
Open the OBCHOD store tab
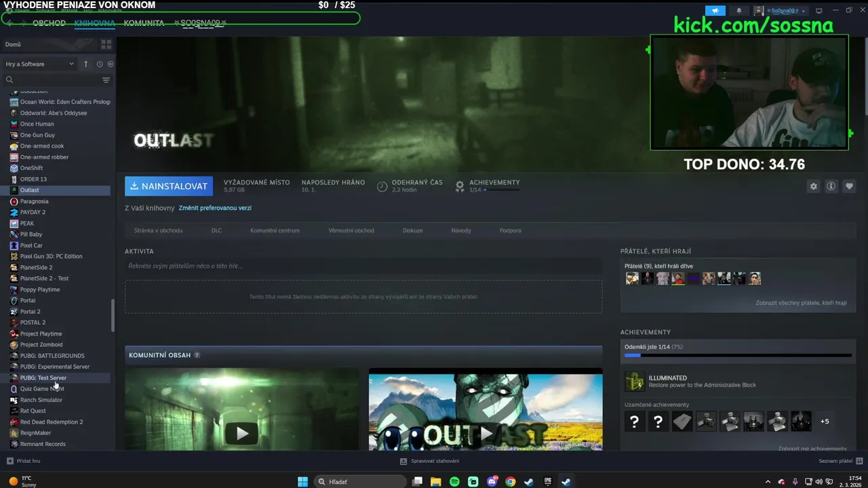49,23
